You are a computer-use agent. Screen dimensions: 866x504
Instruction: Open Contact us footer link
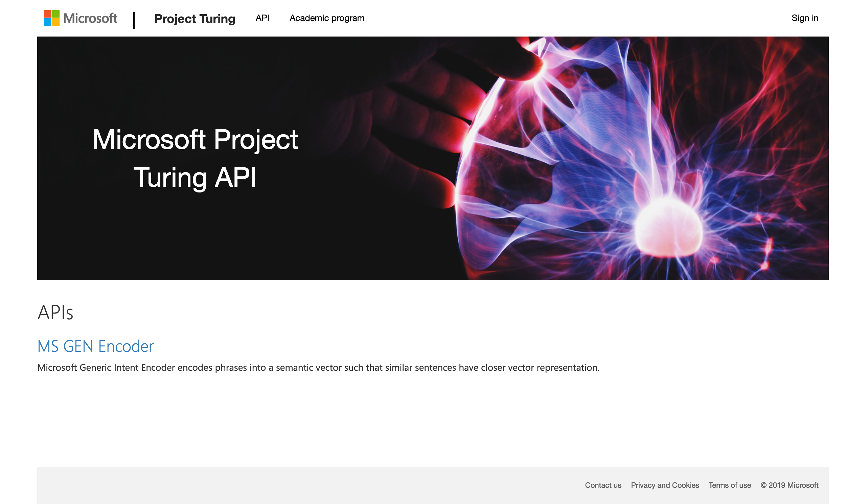(603, 485)
